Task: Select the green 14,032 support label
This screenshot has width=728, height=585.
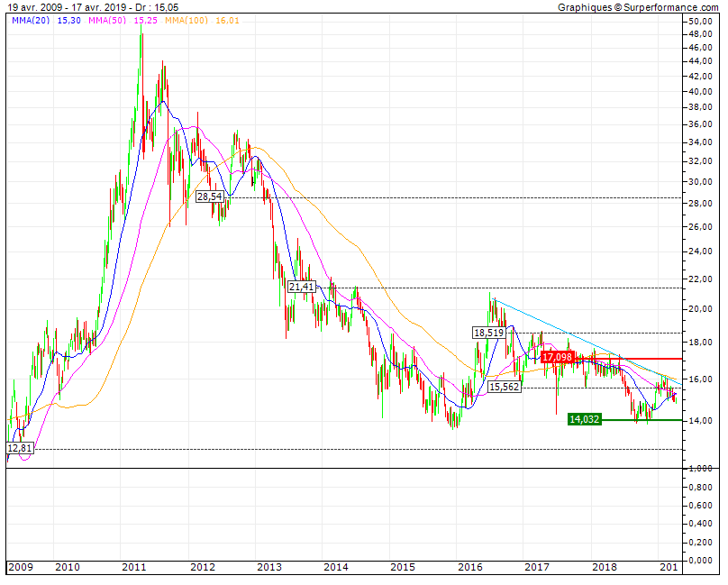Action: pyautogui.click(x=585, y=419)
